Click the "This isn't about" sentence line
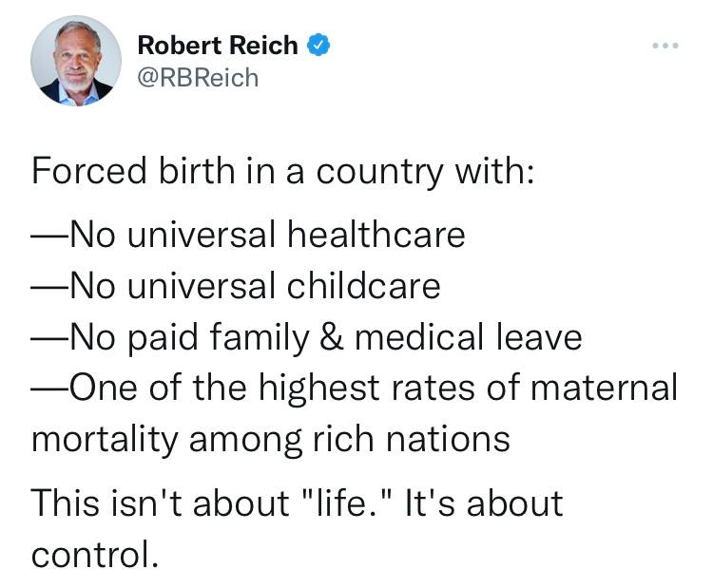Screen dimensions: 713x588 (298, 503)
